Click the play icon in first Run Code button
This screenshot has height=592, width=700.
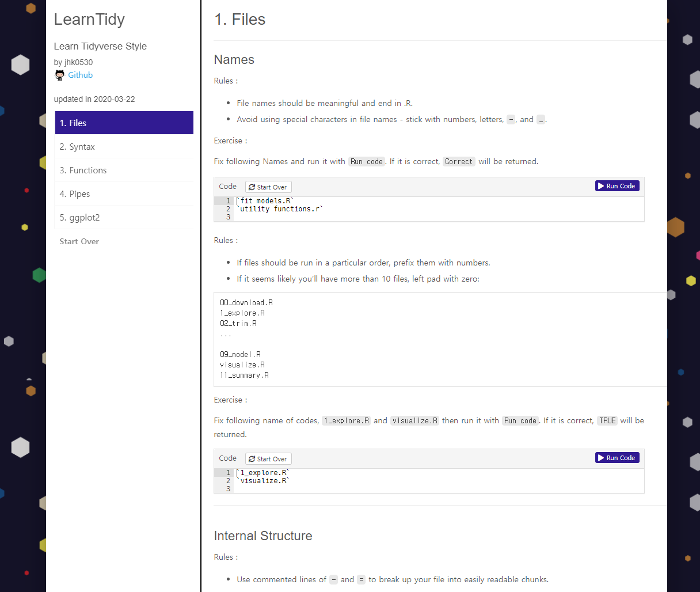coord(601,186)
